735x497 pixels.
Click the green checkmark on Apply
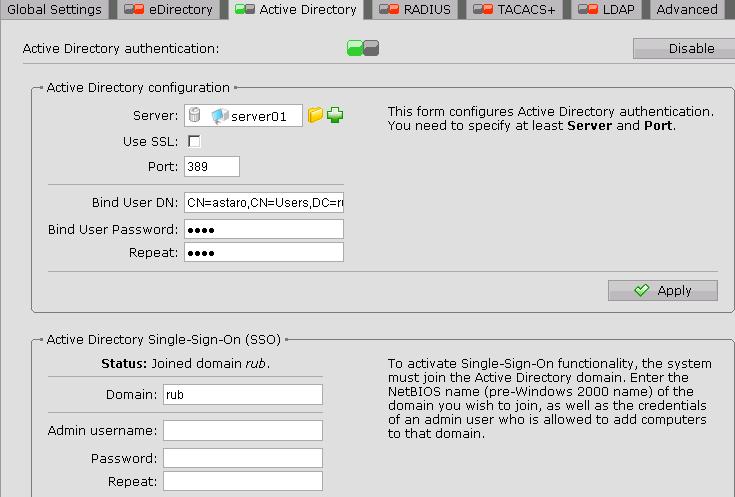coord(642,290)
